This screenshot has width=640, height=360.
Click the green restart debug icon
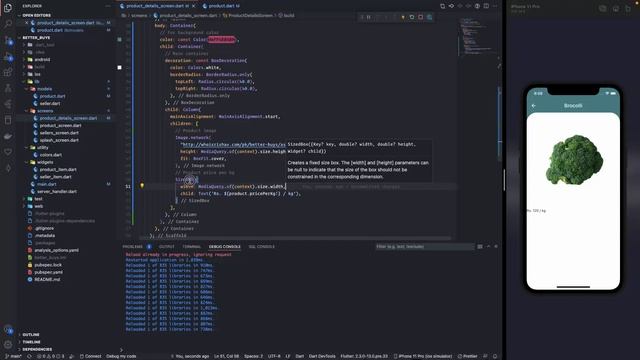tap(411, 17)
